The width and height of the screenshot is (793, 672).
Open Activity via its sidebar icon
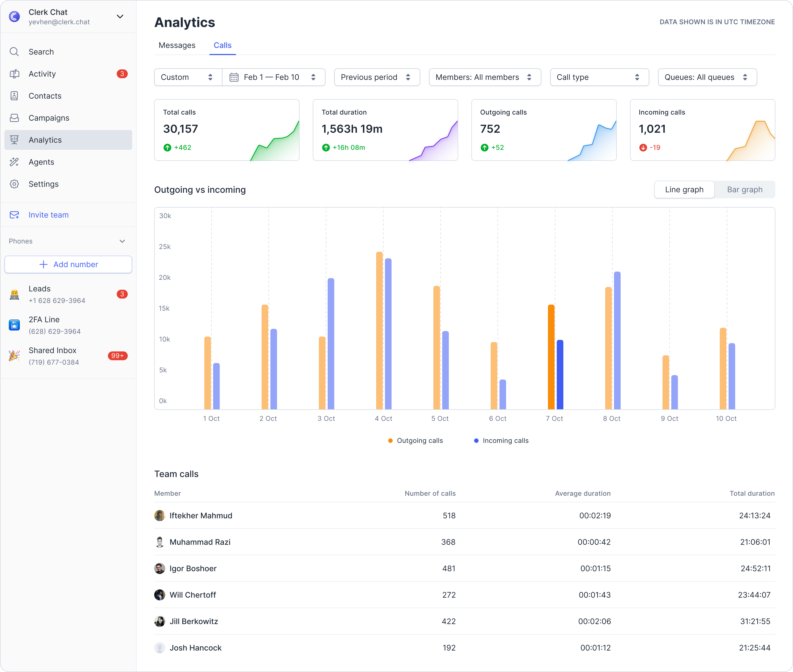click(14, 74)
